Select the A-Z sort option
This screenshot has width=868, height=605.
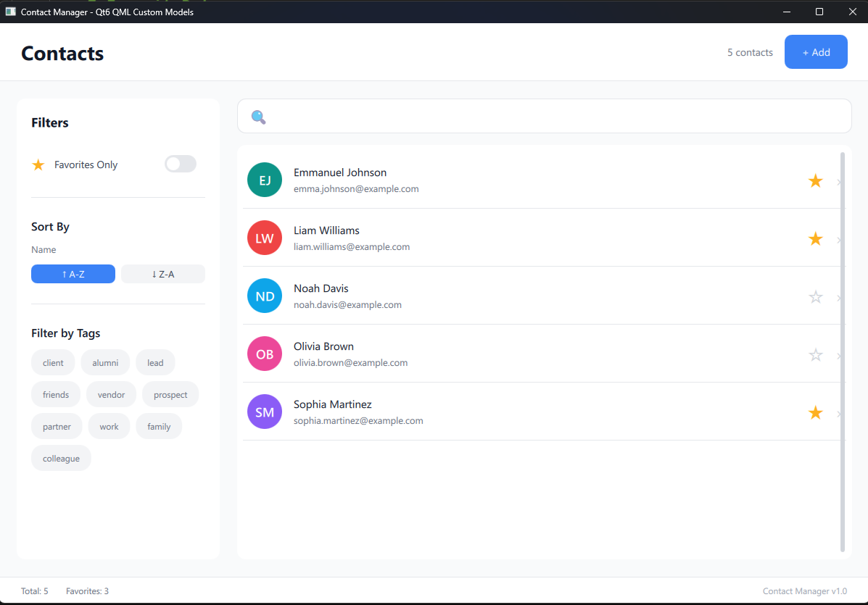[x=73, y=274]
